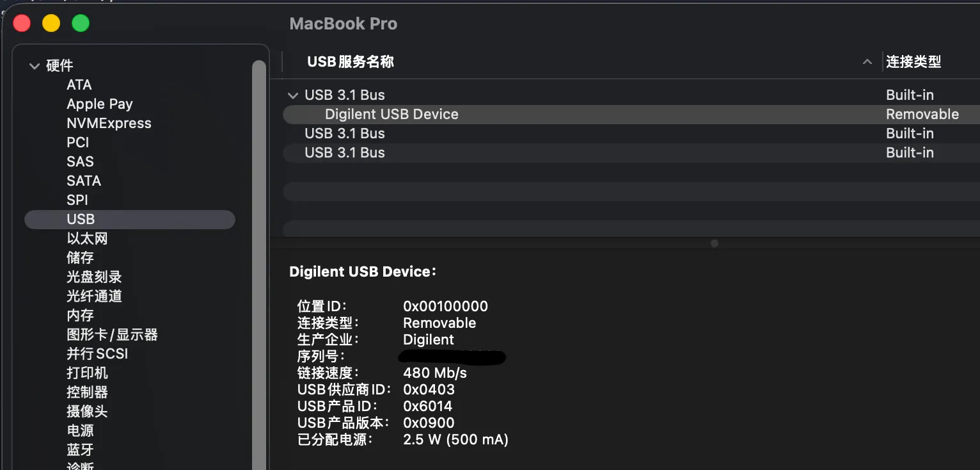Select the second USB 3.1 Bus row
The image size is (980, 470).
coord(345,134)
